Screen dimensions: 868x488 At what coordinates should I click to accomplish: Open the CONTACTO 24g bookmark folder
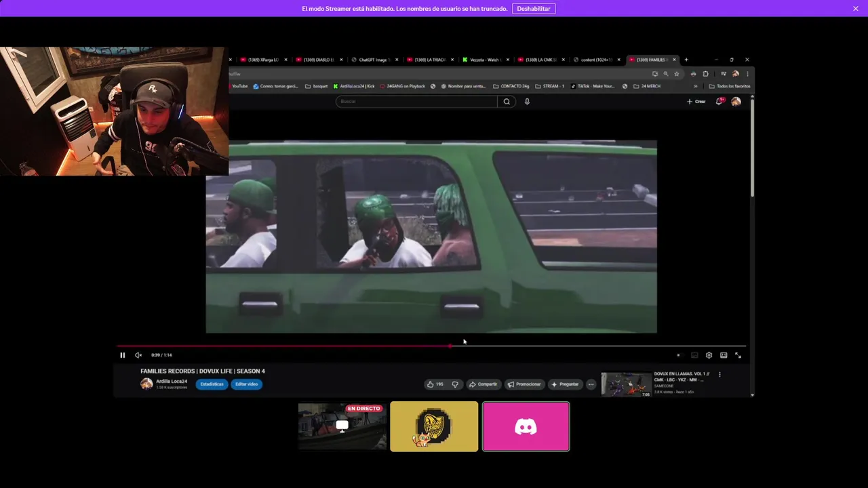[x=511, y=86]
